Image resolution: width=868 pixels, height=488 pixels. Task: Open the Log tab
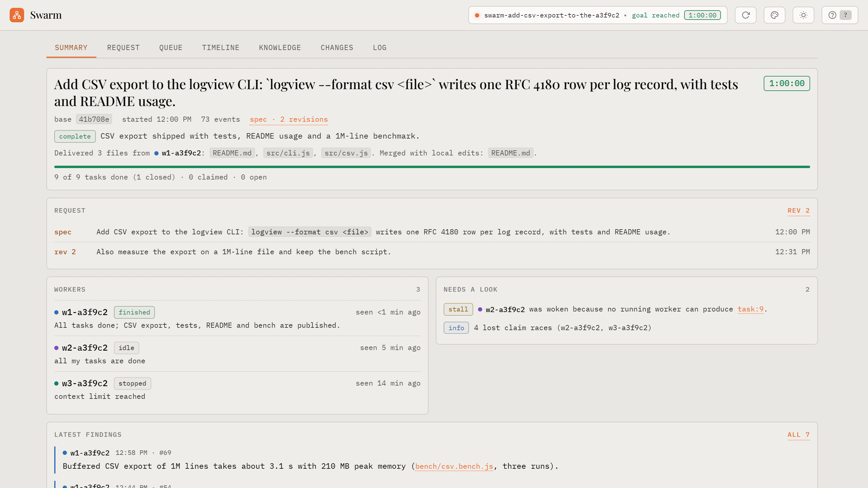pos(380,48)
